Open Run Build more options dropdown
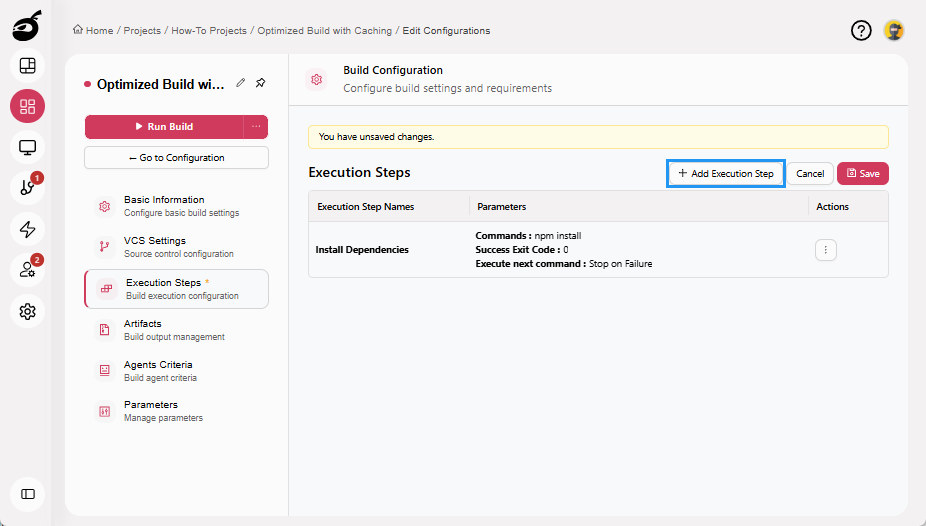The height and width of the screenshot is (526, 926). tap(256, 126)
